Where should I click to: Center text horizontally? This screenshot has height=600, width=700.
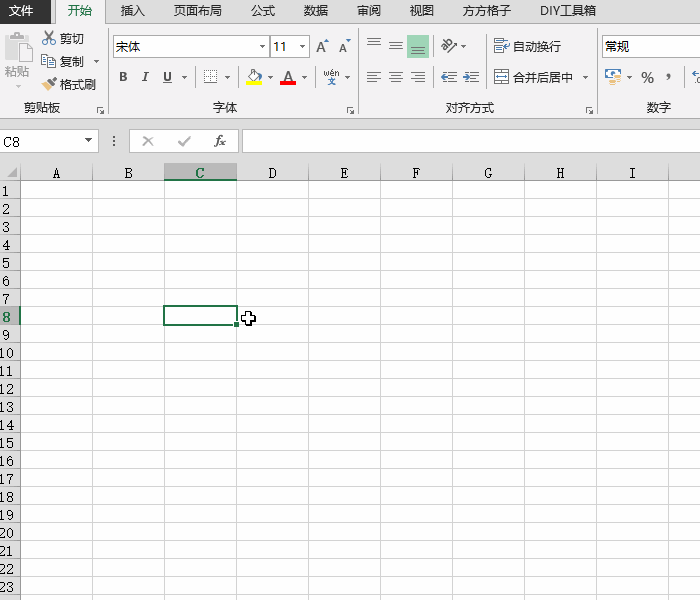pos(396,77)
